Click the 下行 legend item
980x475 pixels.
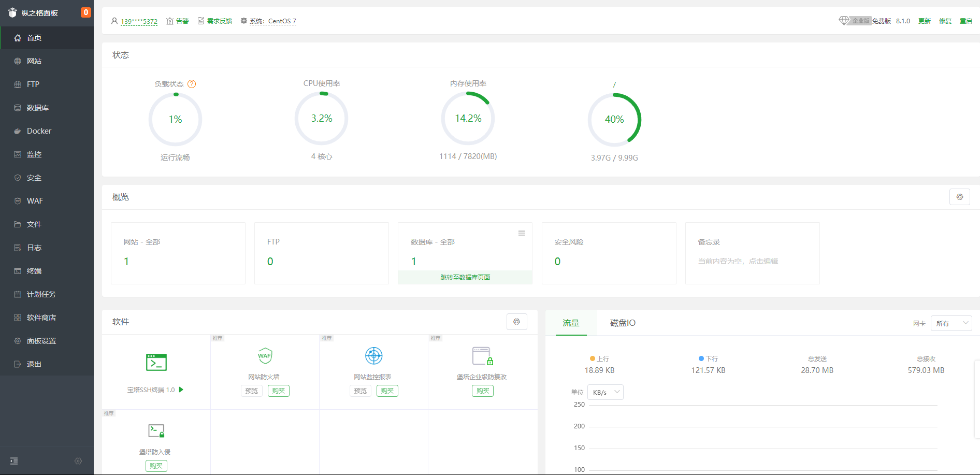click(709, 358)
